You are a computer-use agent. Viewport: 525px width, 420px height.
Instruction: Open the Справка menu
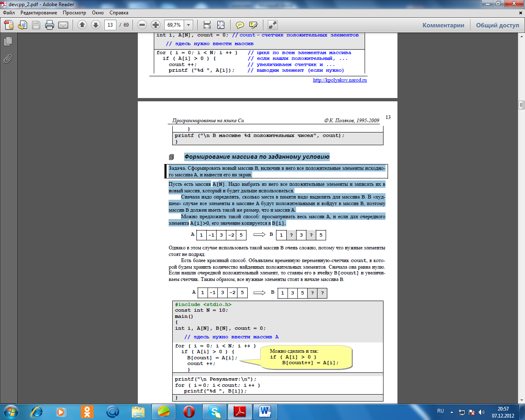pos(119,13)
